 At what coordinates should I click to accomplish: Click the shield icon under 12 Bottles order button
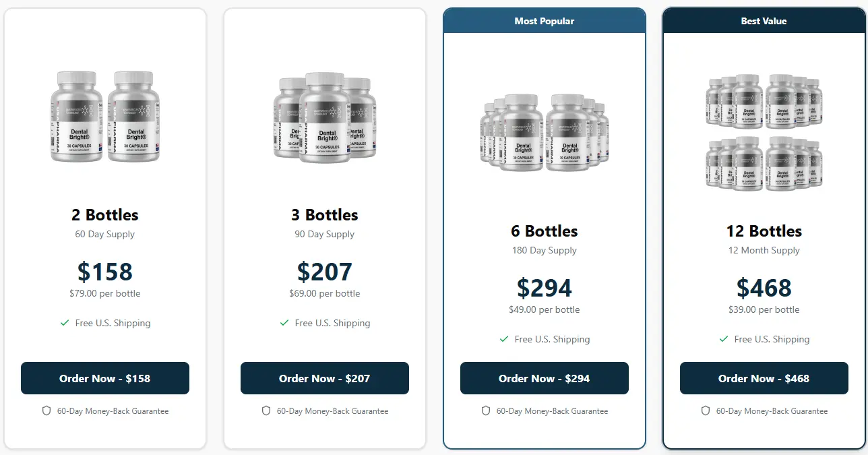(705, 411)
